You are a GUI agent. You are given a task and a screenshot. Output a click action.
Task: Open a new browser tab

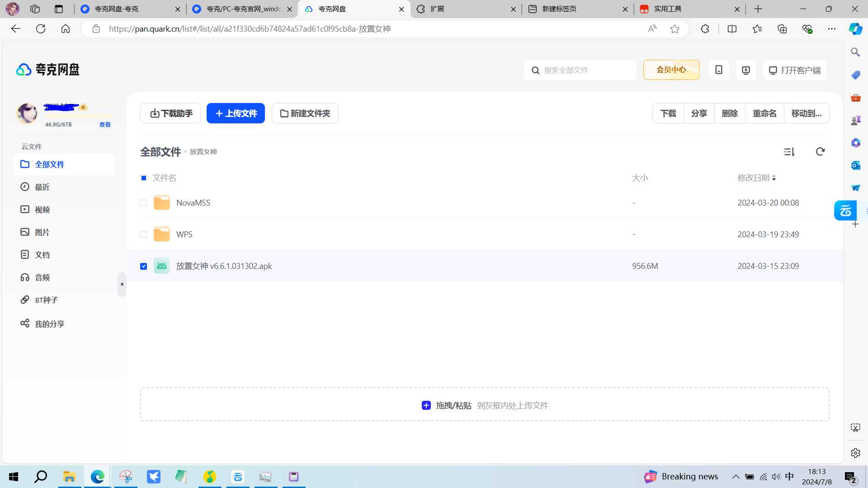tap(758, 9)
